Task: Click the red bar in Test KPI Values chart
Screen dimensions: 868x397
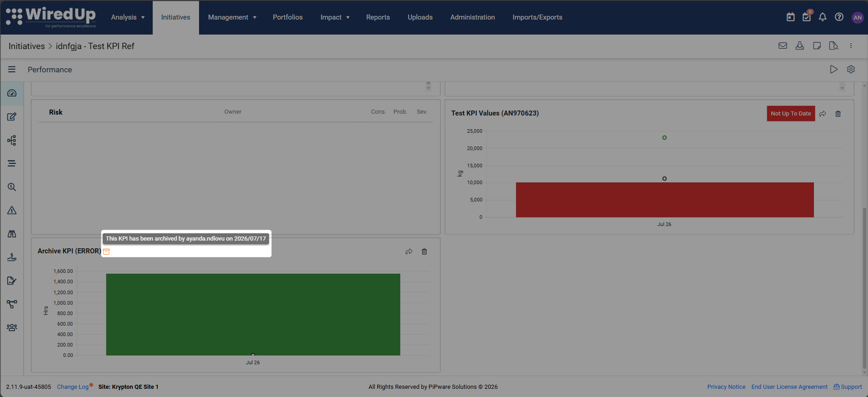Action: (x=664, y=200)
